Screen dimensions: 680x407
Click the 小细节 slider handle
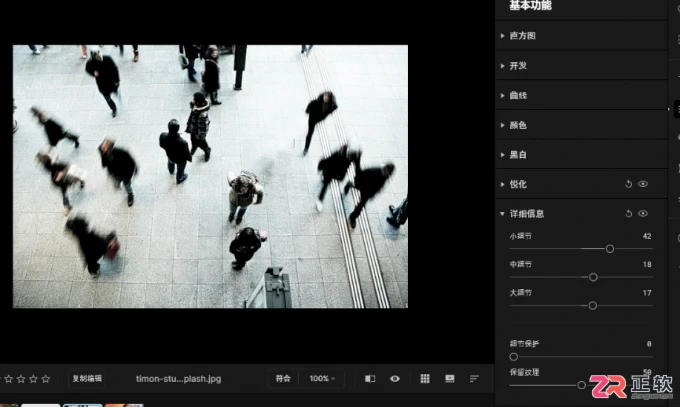coord(610,249)
